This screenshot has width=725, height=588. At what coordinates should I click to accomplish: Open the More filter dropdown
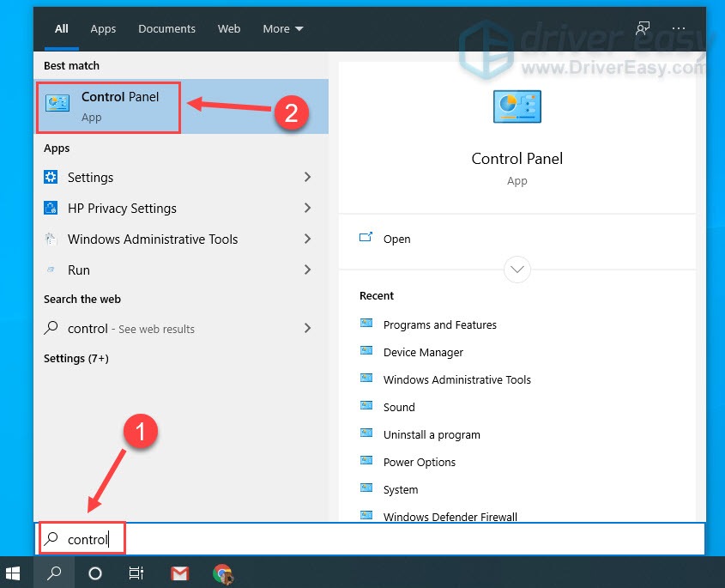point(283,28)
